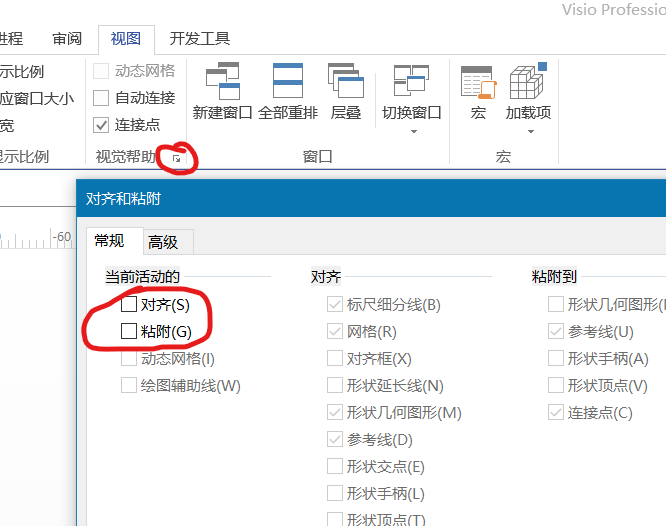Toggle the disabled 动态网格 ribbon checkbox
The image size is (666, 526).
point(101,71)
